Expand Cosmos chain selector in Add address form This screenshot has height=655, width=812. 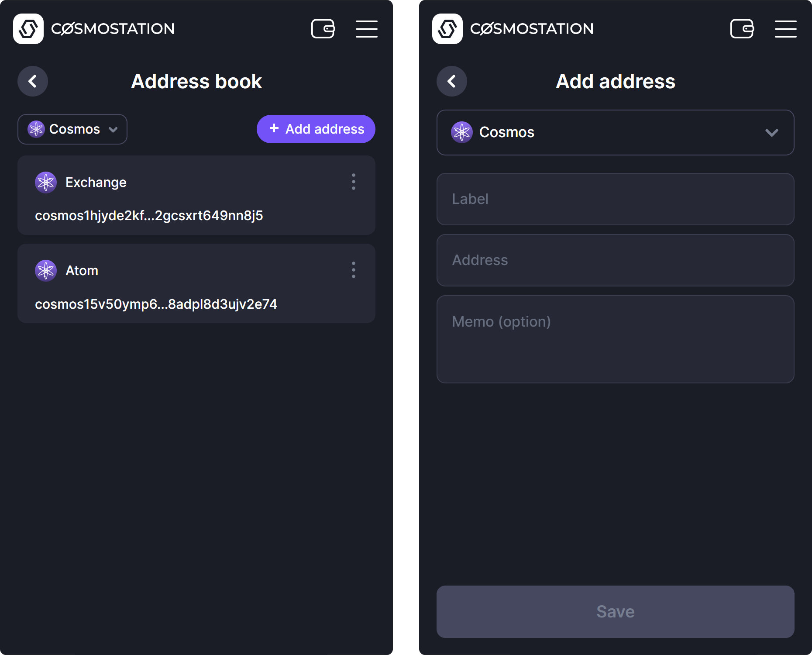(x=616, y=132)
